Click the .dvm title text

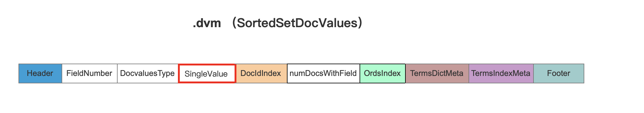click(207, 23)
